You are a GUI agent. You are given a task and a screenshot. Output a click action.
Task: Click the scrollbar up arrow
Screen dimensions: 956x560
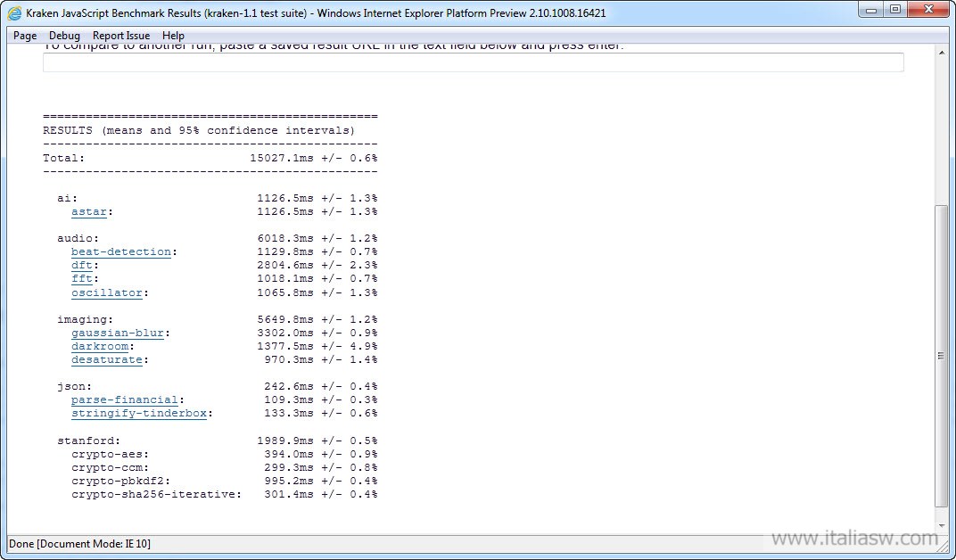pyautogui.click(x=942, y=54)
